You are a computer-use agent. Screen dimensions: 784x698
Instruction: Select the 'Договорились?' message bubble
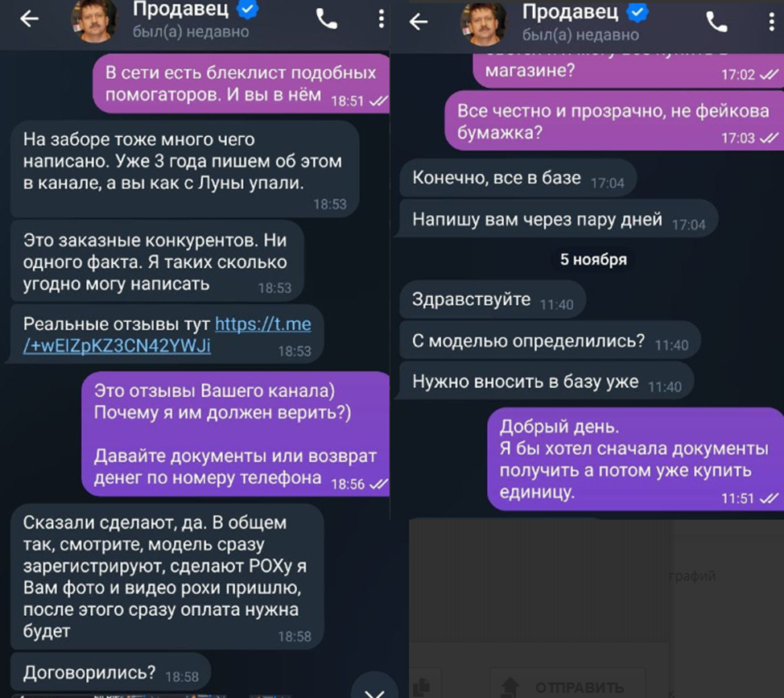(110, 673)
